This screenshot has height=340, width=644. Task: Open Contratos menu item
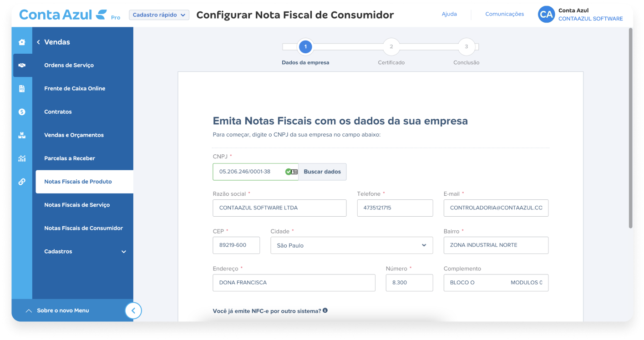point(58,112)
